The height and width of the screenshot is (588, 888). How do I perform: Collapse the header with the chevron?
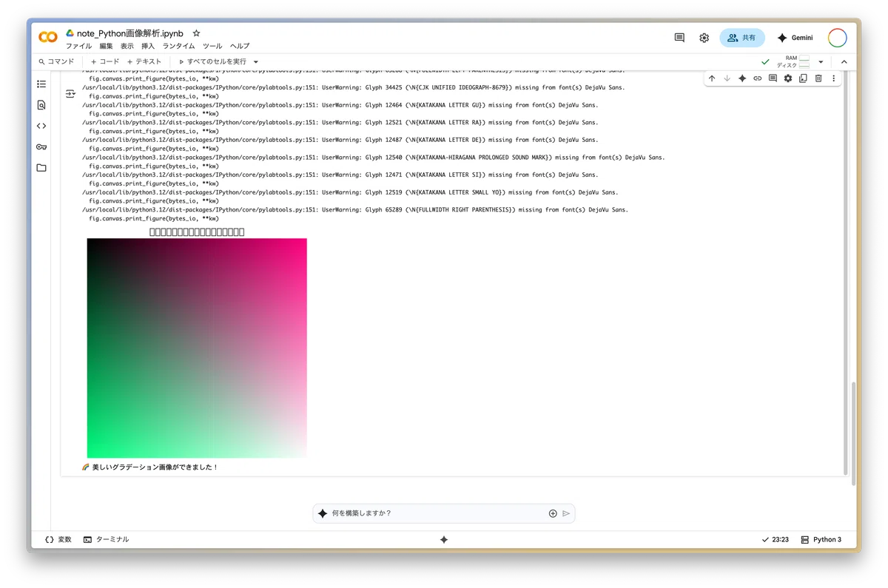(x=844, y=62)
